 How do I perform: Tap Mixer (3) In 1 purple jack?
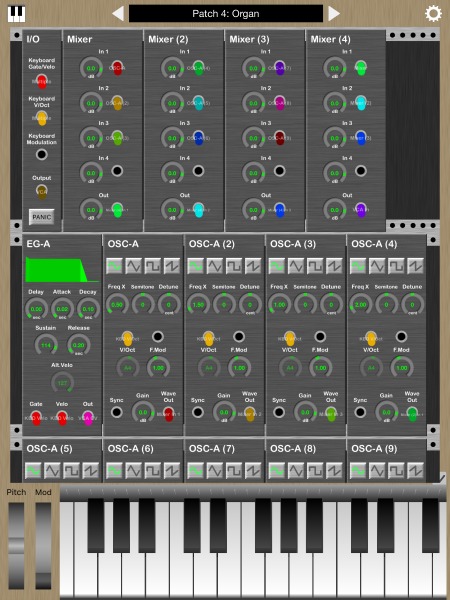click(280, 68)
